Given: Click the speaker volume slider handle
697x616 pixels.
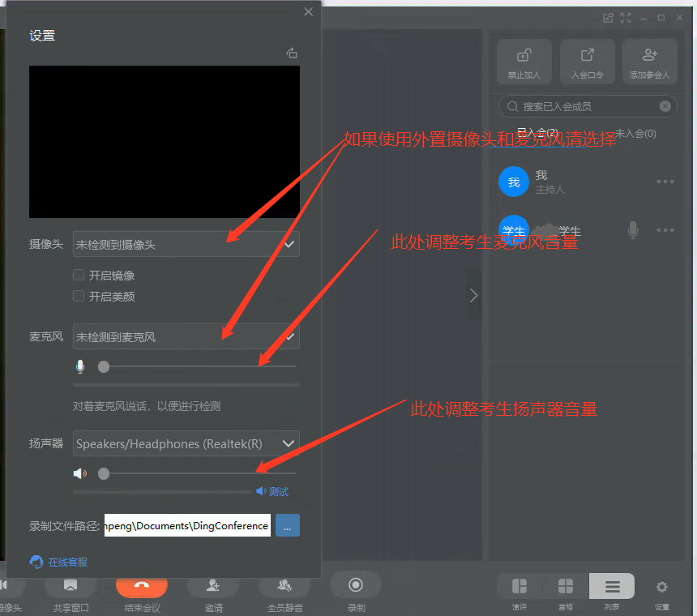Looking at the screenshot, I should pos(104,473).
